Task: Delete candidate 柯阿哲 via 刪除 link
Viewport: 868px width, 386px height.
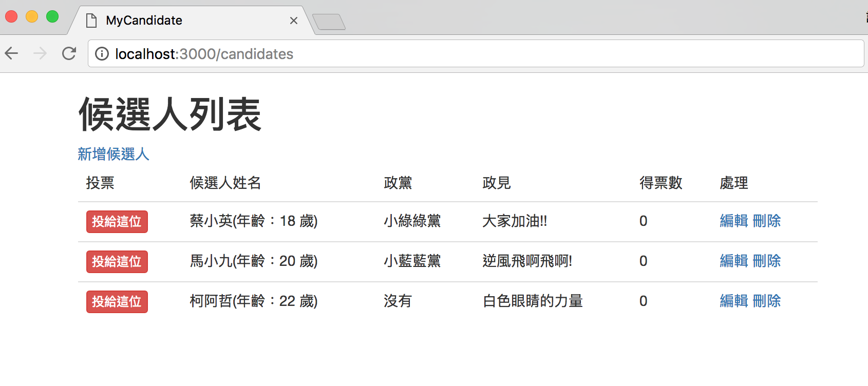Action: click(767, 301)
